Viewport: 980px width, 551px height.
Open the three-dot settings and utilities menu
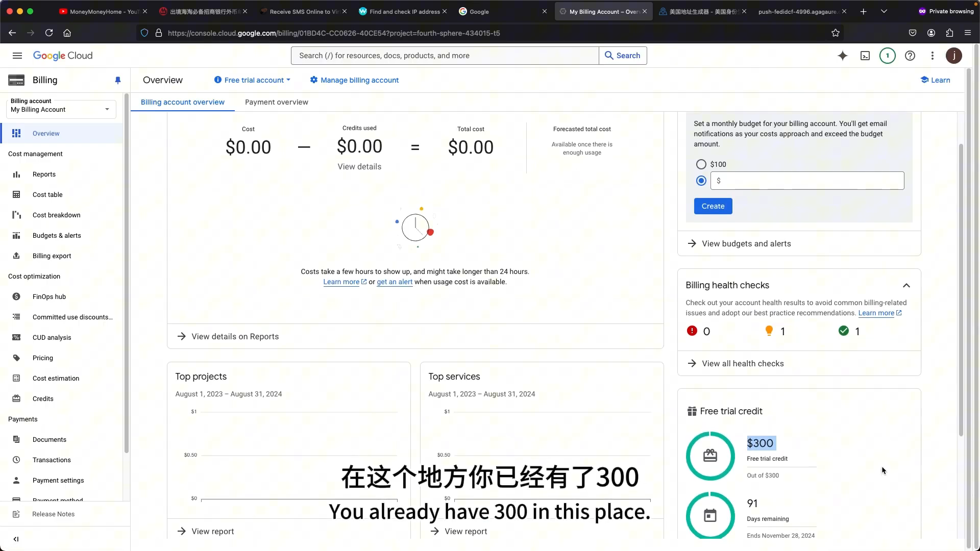point(933,56)
